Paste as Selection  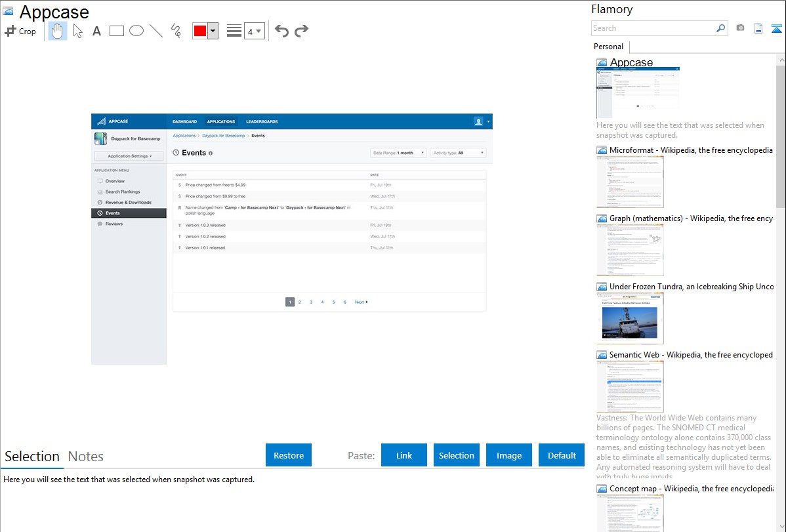pyautogui.click(x=457, y=455)
